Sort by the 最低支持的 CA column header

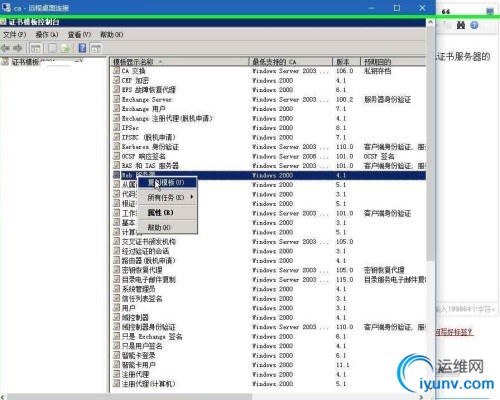[x=290, y=62]
